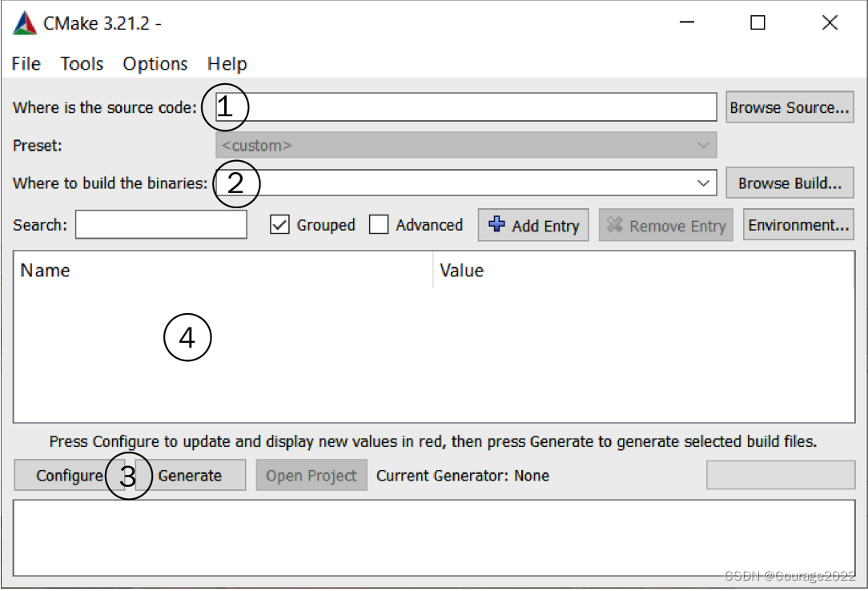Image resolution: width=868 pixels, height=591 pixels.
Task: Click the Current Generator: None label
Action: coord(463,476)
